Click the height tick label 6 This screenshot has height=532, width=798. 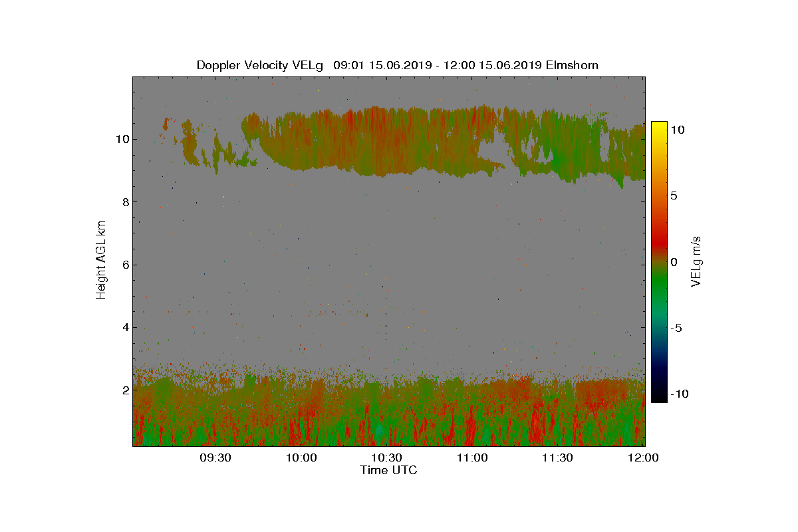124,265
